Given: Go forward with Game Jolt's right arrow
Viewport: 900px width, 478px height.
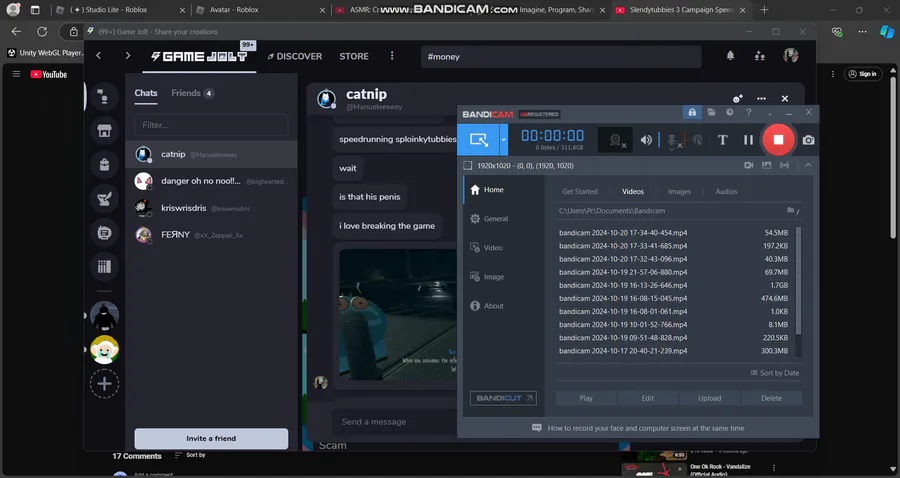Looking at the screenshot, I should [127, 56].
